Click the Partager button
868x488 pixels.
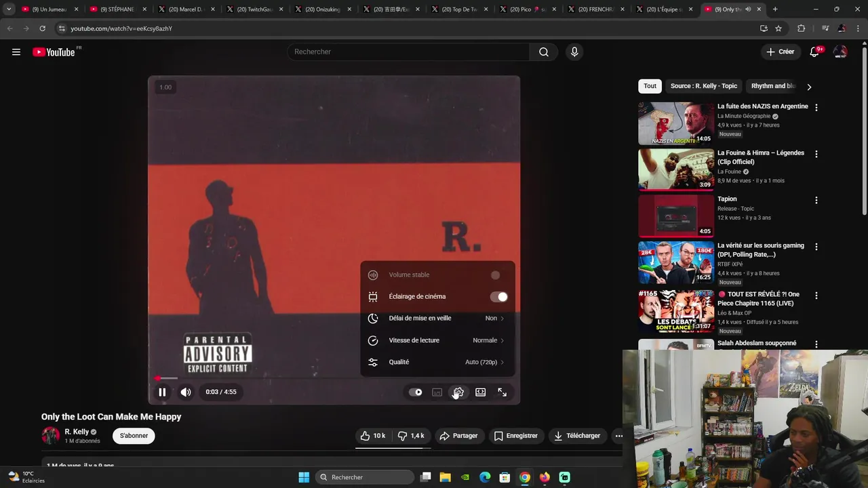458,436
